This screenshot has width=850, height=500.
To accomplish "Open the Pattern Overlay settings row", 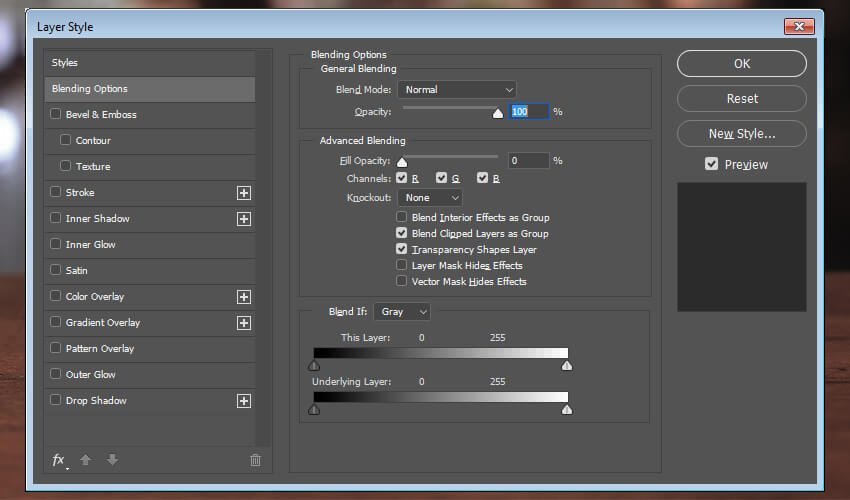I will (x=150, y=349).
